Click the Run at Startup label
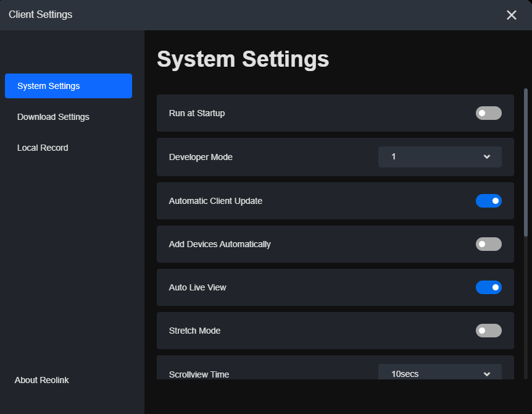Screen dimensions: 532x414 [x=197, y=113]
